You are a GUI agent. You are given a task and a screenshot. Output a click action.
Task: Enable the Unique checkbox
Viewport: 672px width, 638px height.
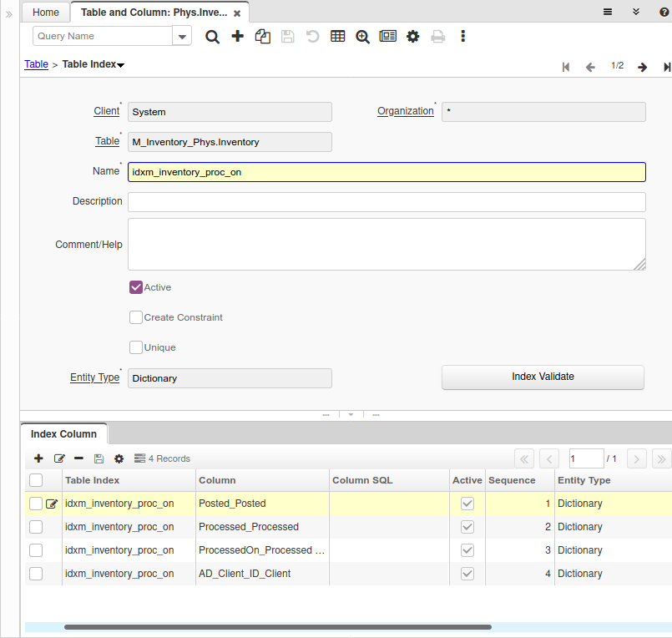click(x=136, y=347)
